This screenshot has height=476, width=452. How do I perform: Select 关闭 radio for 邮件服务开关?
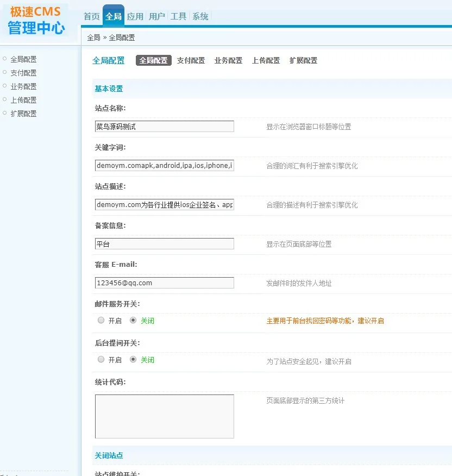[x=133, y=321]
